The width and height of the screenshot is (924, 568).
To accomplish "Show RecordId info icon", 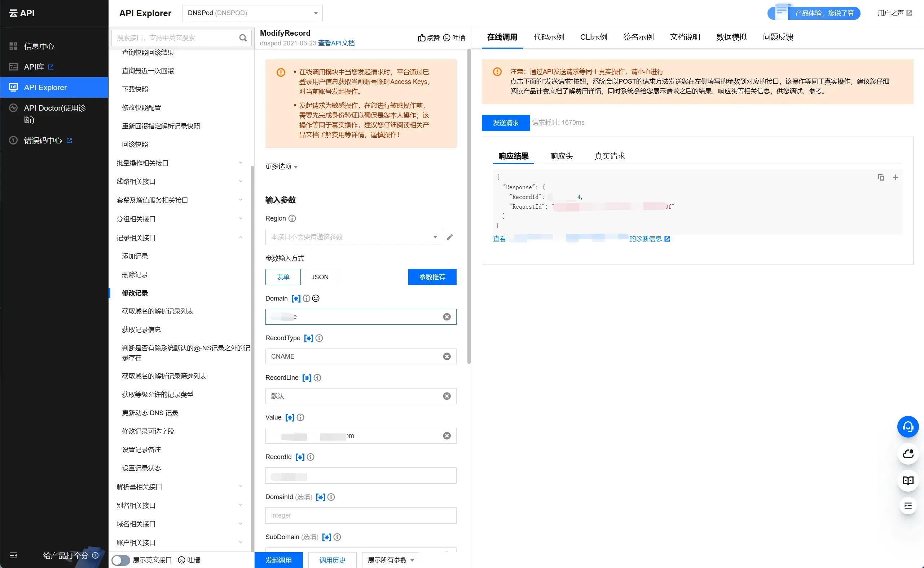I will coord(311,457).
